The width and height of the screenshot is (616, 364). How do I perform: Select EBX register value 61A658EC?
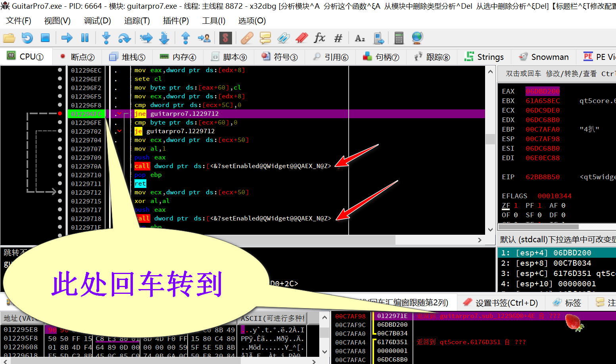(543, 101)
